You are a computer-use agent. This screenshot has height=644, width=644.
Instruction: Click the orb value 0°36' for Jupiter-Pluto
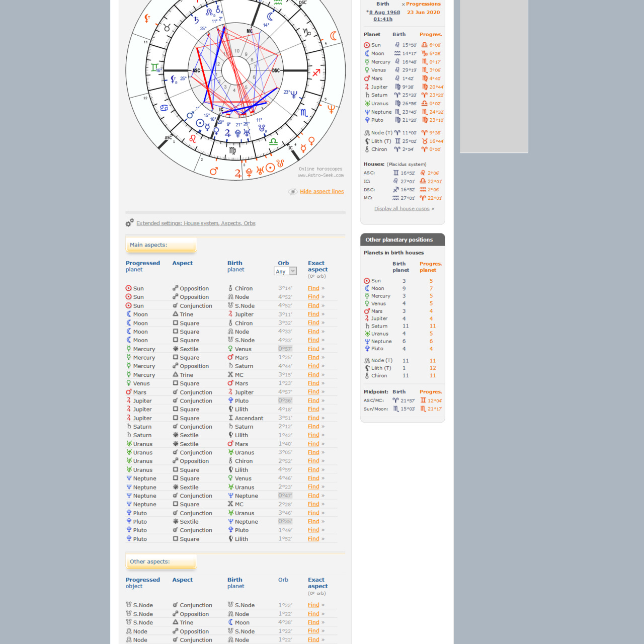point(285,400)
